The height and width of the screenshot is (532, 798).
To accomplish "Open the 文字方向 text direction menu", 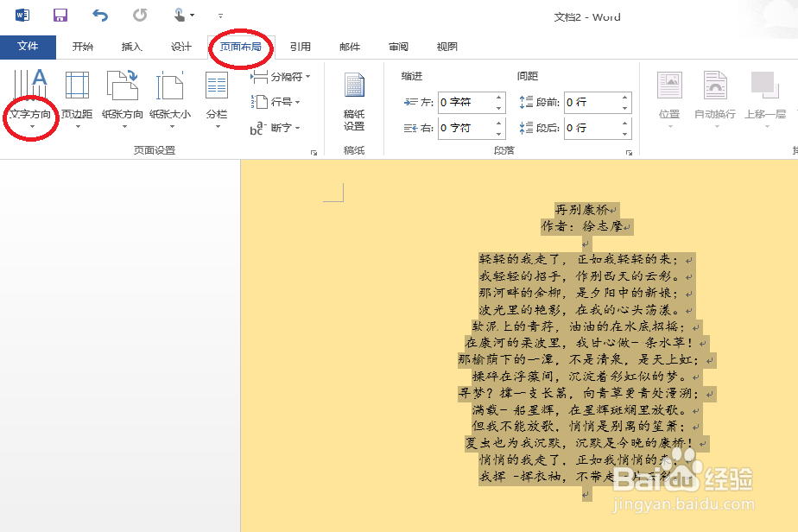I will [x=30, y=99].
